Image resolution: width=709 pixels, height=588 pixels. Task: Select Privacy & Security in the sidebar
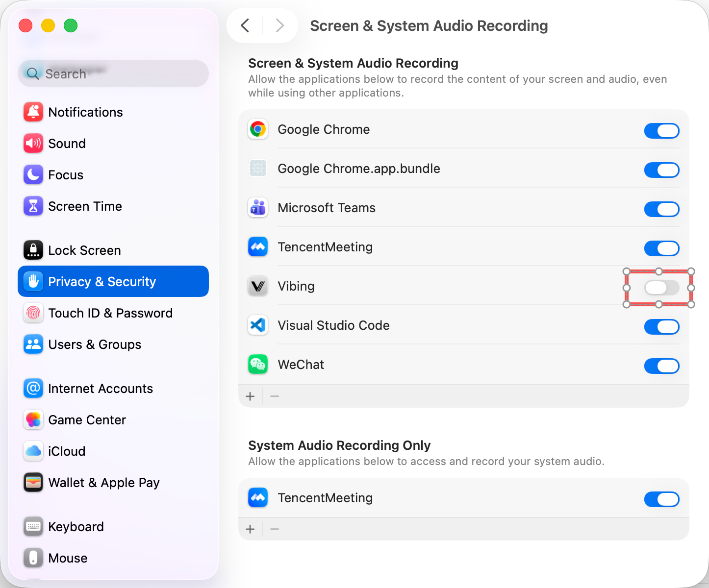coord(102,281)
